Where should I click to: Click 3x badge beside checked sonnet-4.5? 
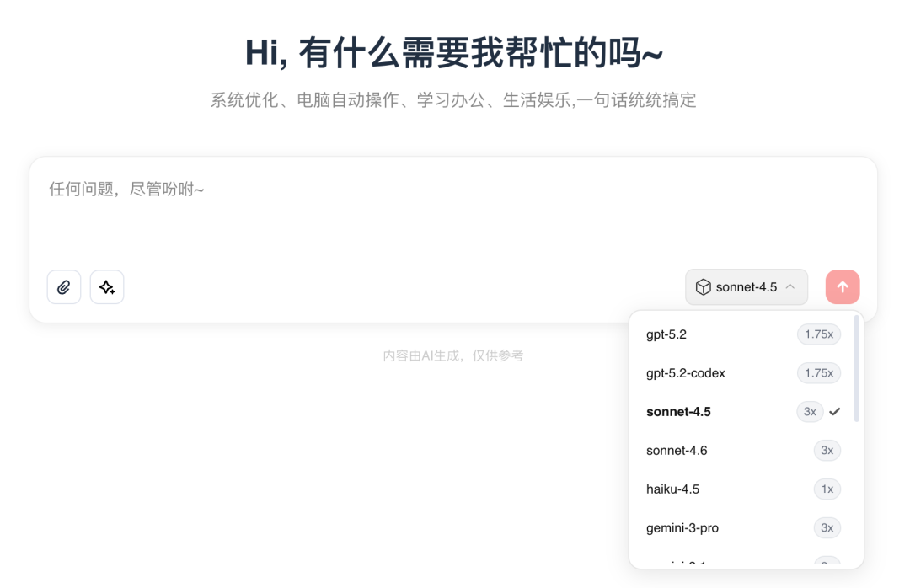tap(810, 412)
